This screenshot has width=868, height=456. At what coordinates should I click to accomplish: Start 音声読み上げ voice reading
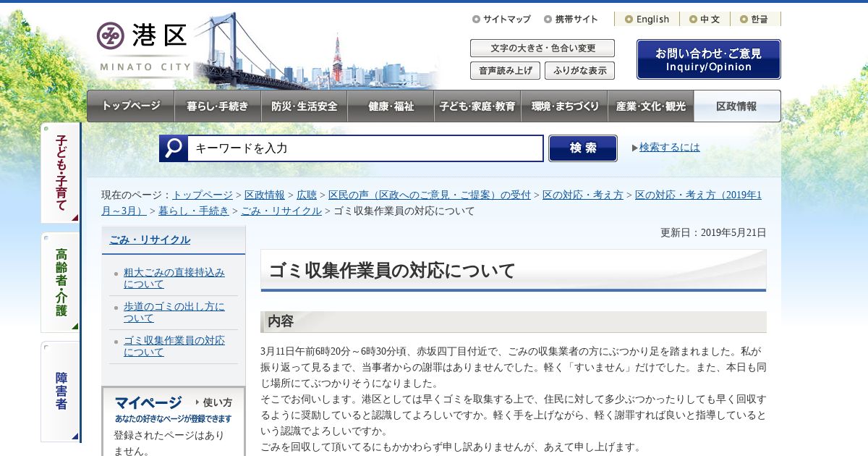(x=505, y=71)
